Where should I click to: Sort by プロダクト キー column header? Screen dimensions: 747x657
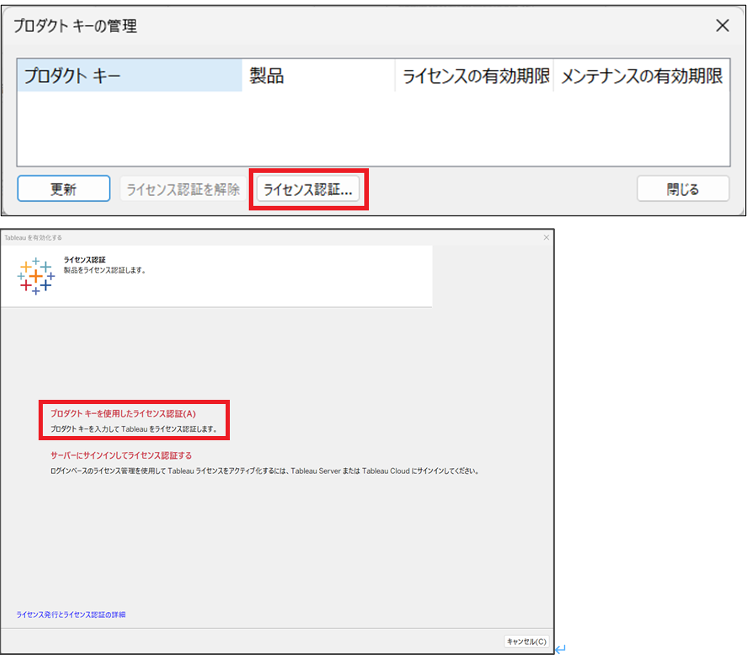(x=128, y=76)
